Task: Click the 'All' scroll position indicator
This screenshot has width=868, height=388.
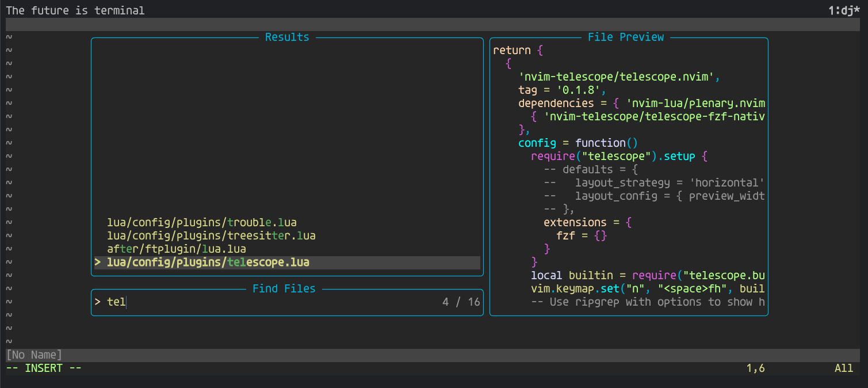Action: [x=844, y=368]
